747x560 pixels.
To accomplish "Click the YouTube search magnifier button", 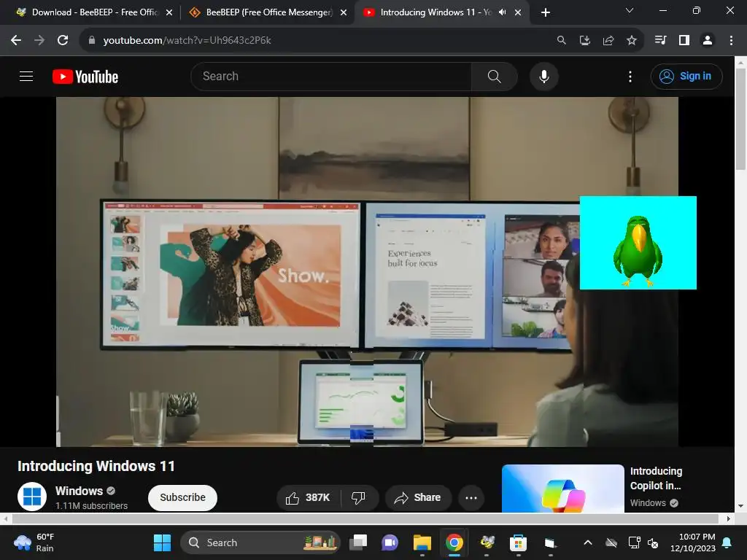I will click(x=494, y=76).
